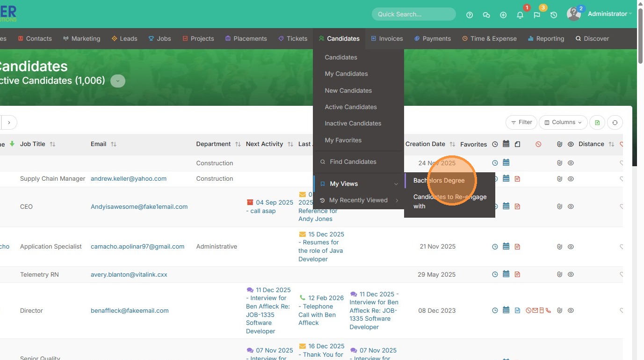Open the flagged items icon
Screen dimensions: 644x360
(537, 15)
